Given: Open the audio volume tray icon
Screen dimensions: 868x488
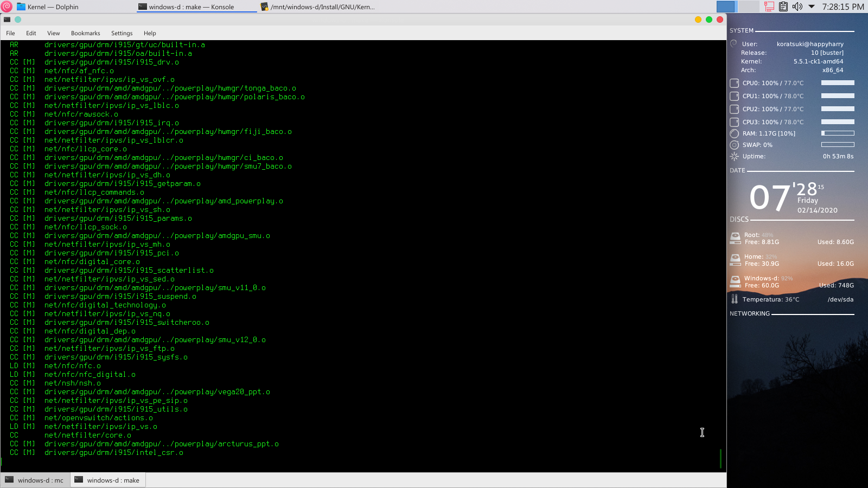Looking at the screenshot, I should (797, 7).
